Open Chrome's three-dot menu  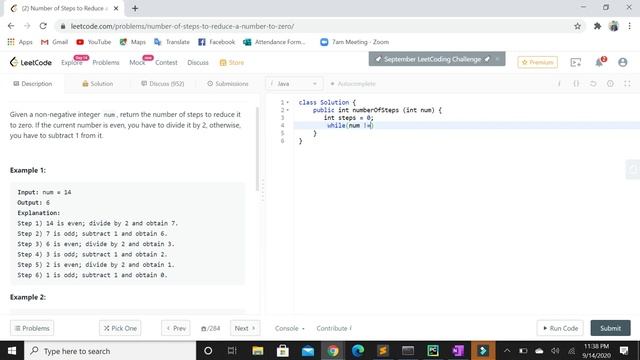pos(629,26)
